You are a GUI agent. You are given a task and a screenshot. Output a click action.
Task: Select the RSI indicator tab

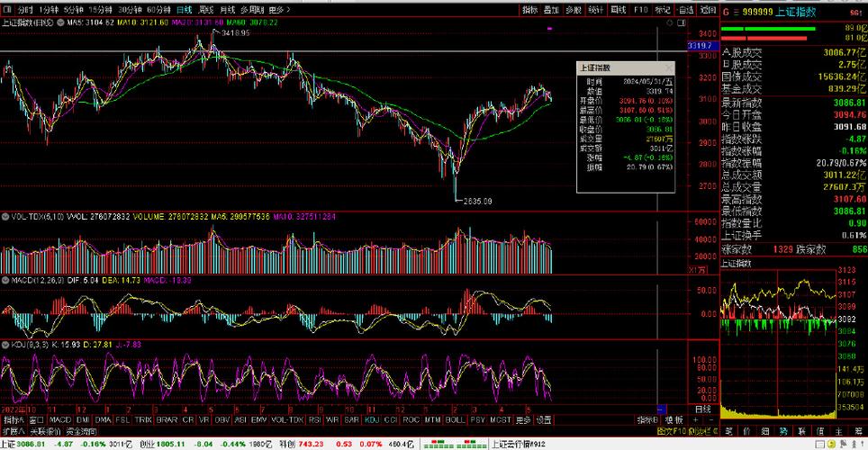coord(315,419)
